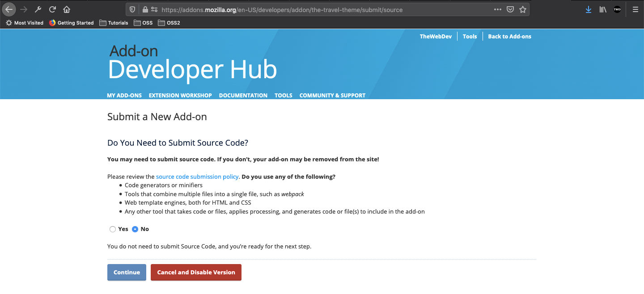The image size is (644, 294).
Task: Click the 'Code generators or minifiers' bullet text
Action: [x=164, y=185]
